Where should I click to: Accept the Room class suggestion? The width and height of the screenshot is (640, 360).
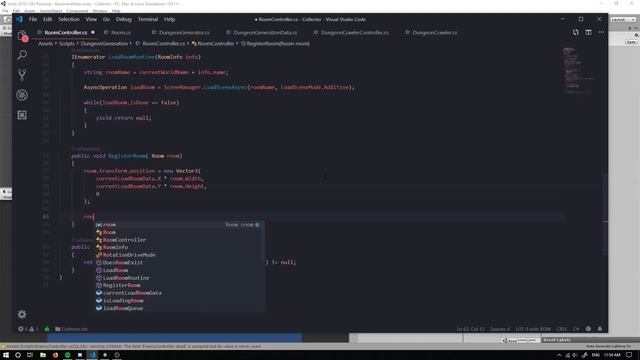(x=180, y=232)
